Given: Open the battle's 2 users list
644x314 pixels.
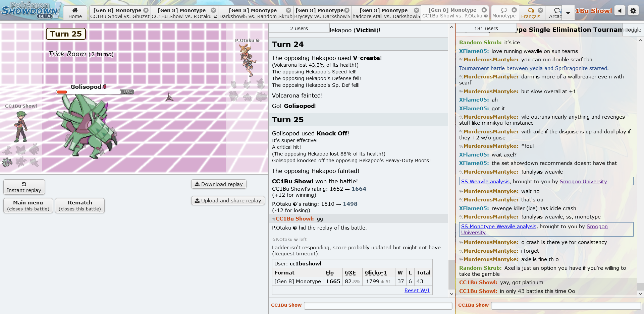Looking at the screenshot, I should (299, 28).
